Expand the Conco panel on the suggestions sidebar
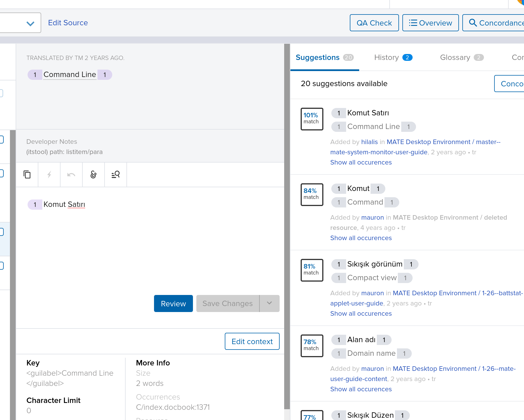 click(512, 84)
